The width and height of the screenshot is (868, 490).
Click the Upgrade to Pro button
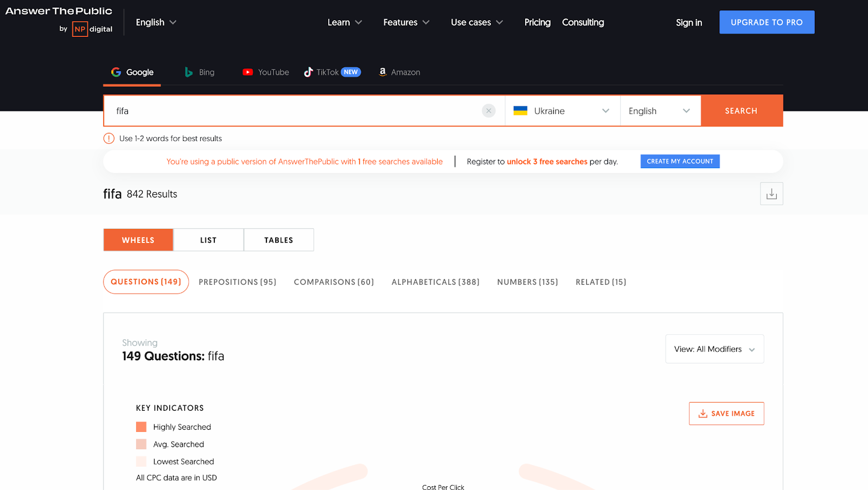point(767,22)
